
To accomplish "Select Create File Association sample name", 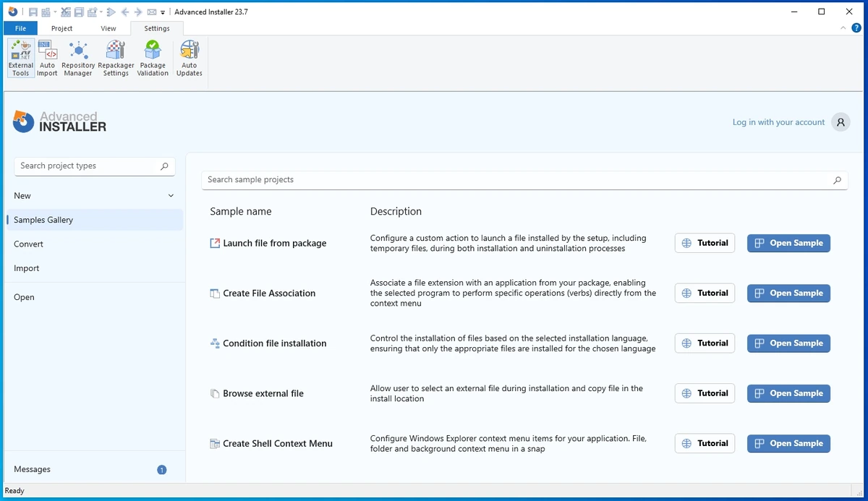I will point(269,294).
